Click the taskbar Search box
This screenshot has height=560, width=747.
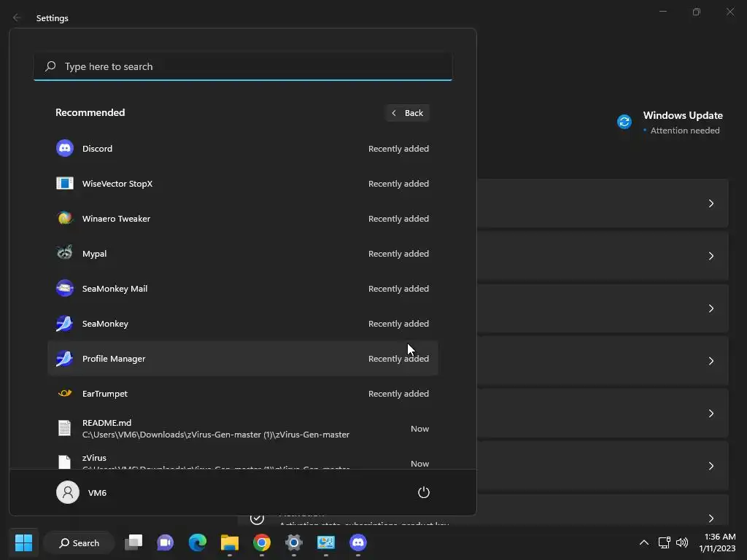coord(79,542)
